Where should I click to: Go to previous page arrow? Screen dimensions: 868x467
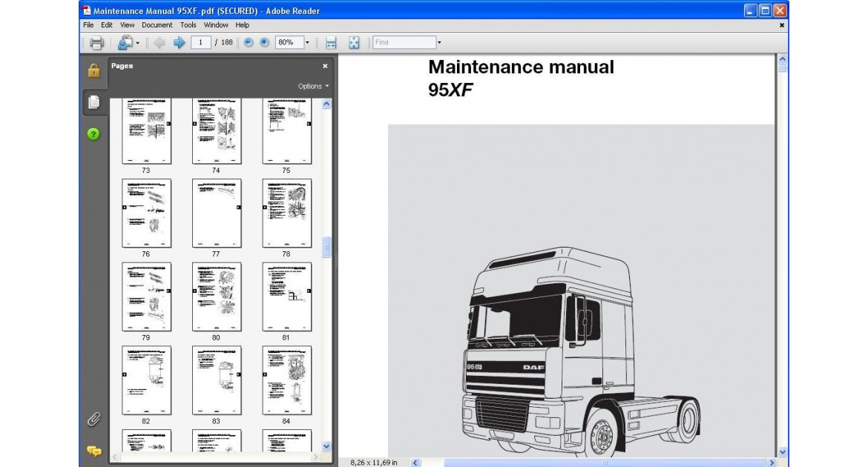tap(160, 42)
